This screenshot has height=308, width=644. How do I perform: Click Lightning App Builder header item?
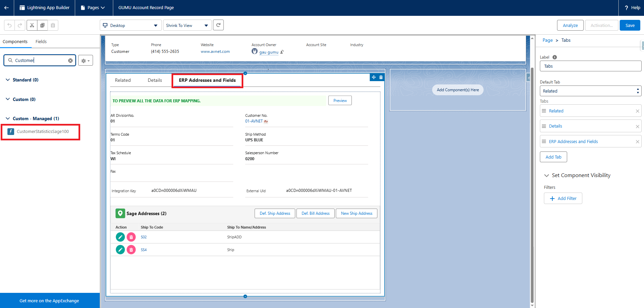click(x=44, y=7)
